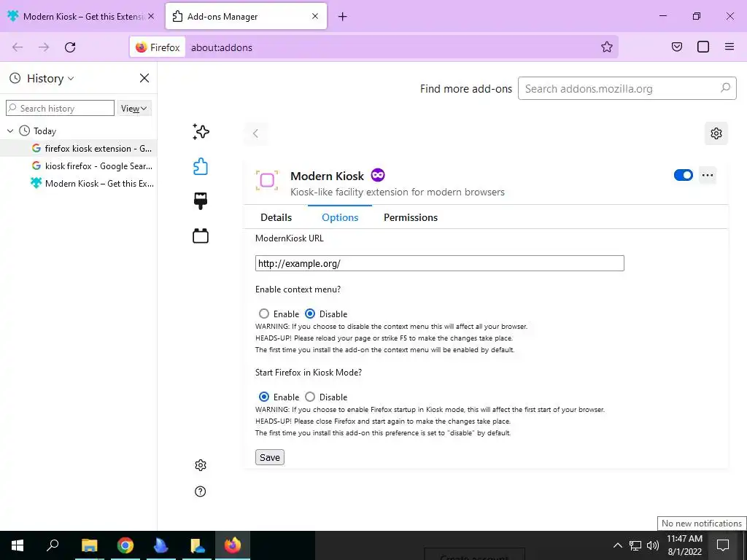Launch Google Chrome from taskbar
747x560 pixels.
tap(125, 545)
